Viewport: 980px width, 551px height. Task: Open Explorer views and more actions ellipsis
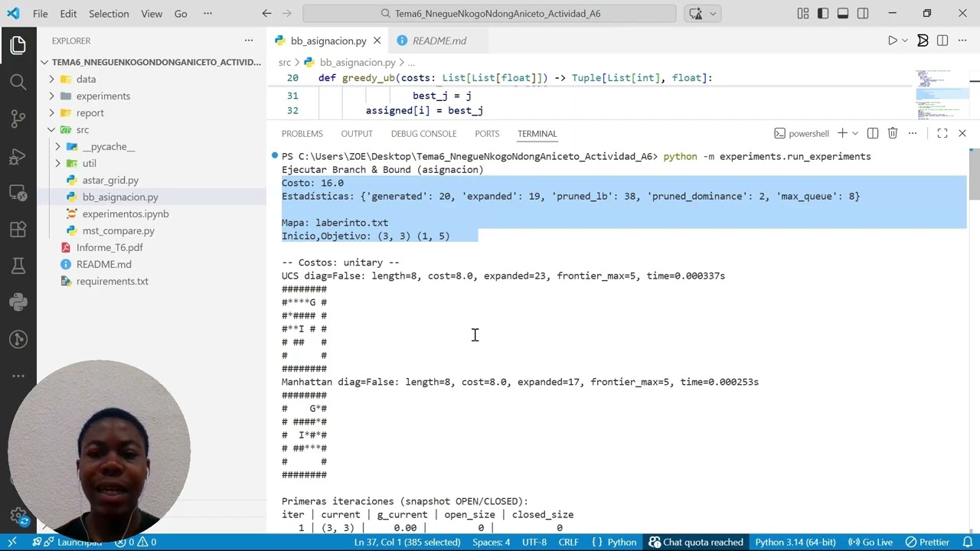click(248, 41)
